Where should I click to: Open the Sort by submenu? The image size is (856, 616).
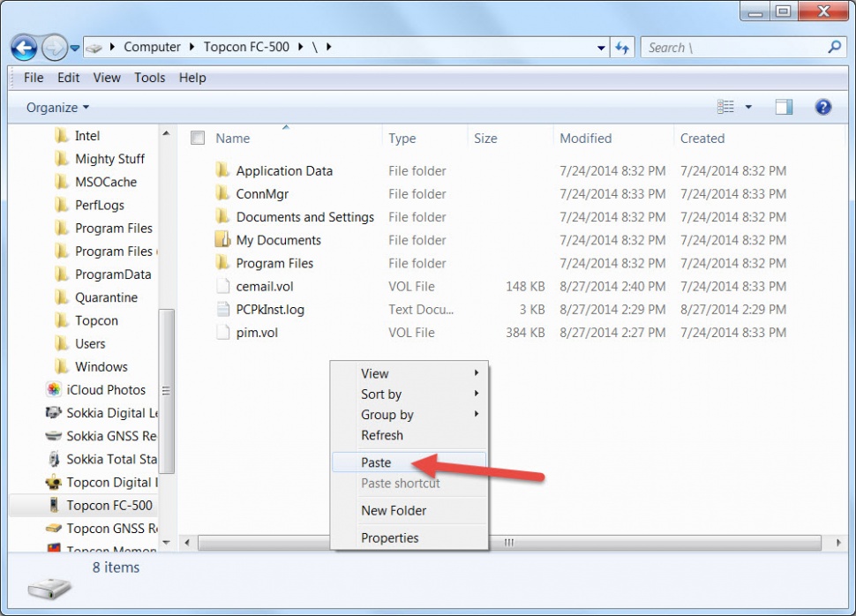click(409, 394)
